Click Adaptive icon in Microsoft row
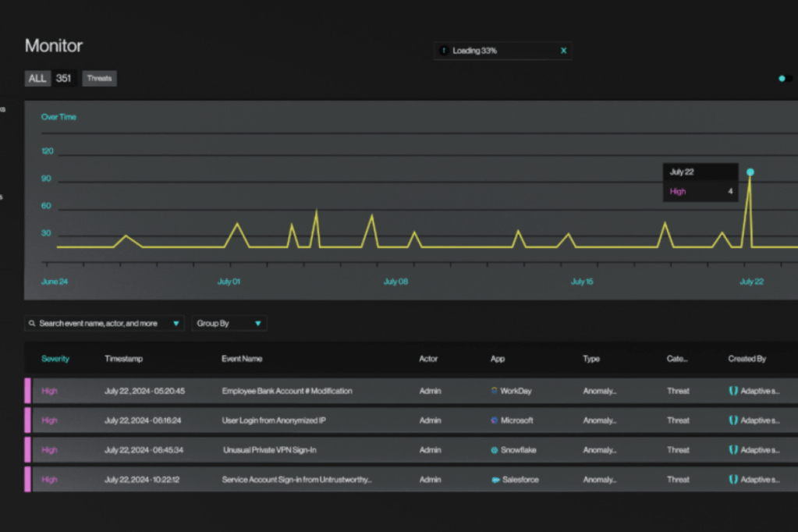Screen dimensions: 798x532 (732, 420)
